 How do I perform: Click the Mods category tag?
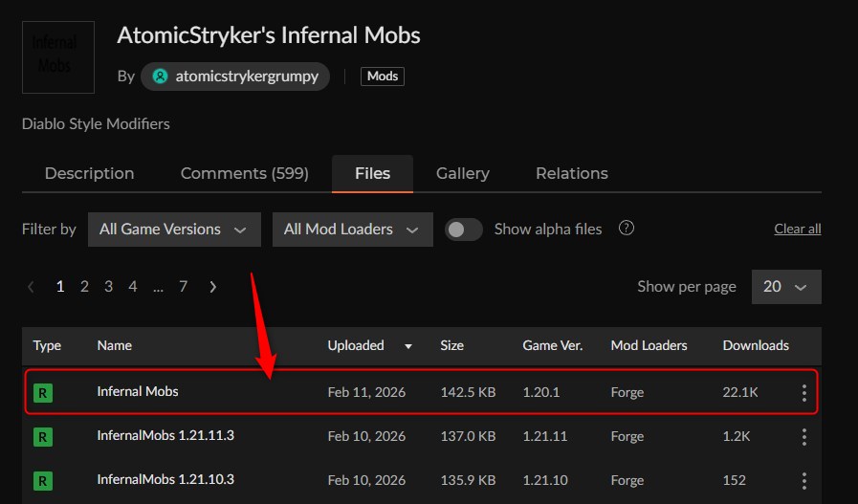coord(383,77)
